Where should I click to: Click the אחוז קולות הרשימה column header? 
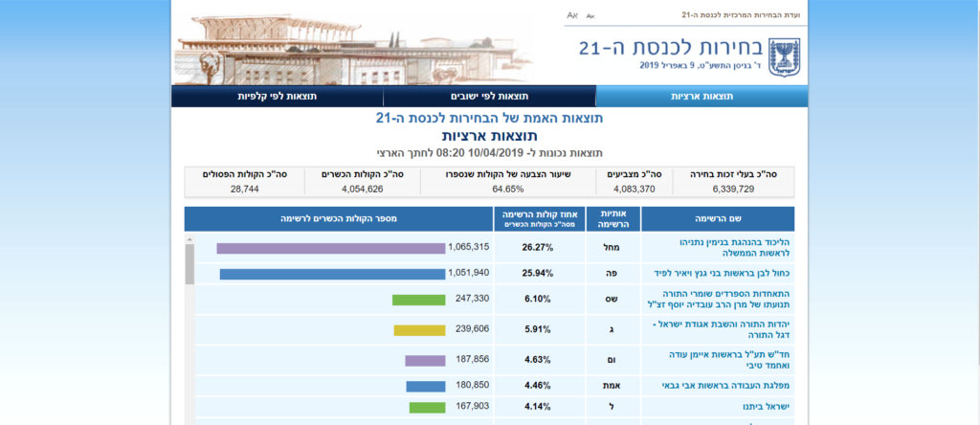click(x=540, y=219)
